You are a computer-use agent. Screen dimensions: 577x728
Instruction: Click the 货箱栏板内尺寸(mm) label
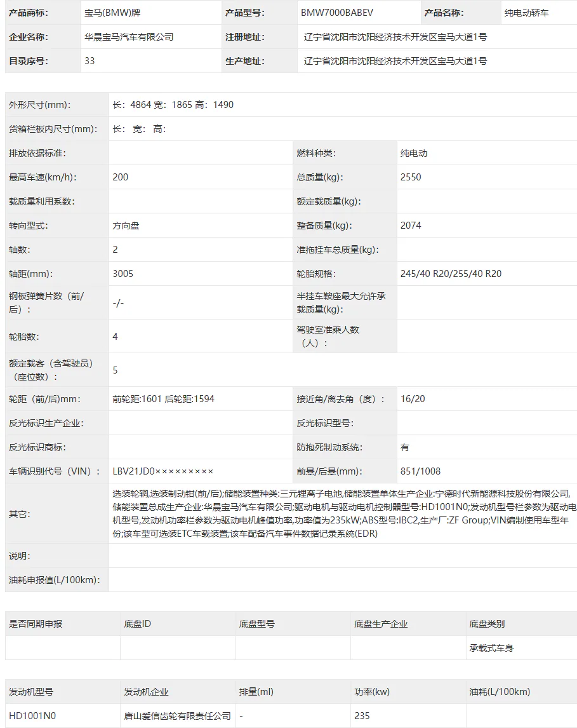tap(53, 128)
